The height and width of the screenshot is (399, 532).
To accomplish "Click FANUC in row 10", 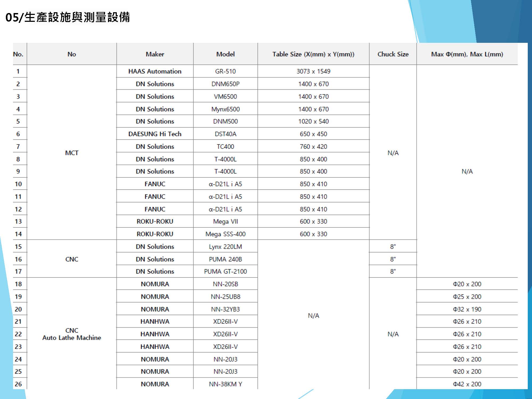I will 155,184.
